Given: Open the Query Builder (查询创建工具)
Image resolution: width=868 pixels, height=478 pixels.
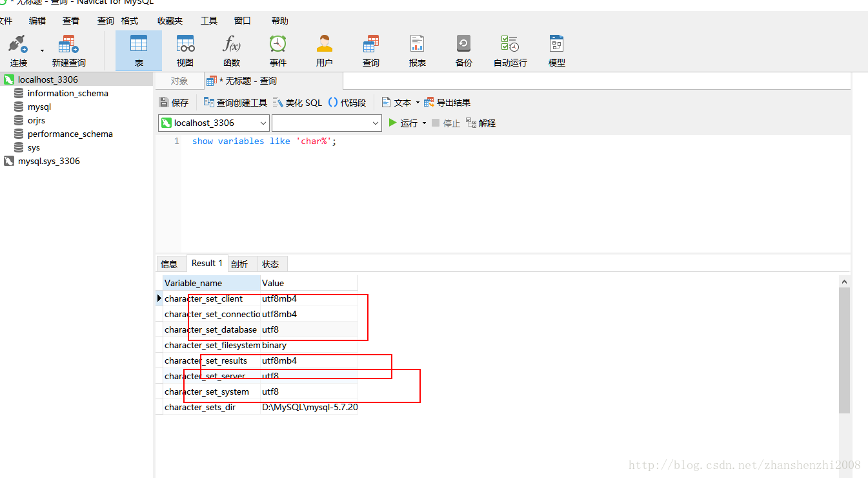Looking at the screenshot, I should click(235, 103).
